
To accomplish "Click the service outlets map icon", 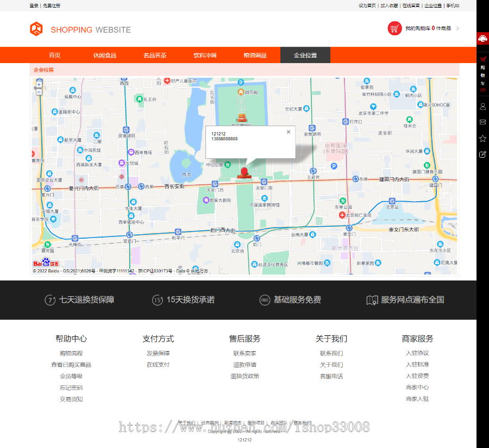I will point(372,300).
